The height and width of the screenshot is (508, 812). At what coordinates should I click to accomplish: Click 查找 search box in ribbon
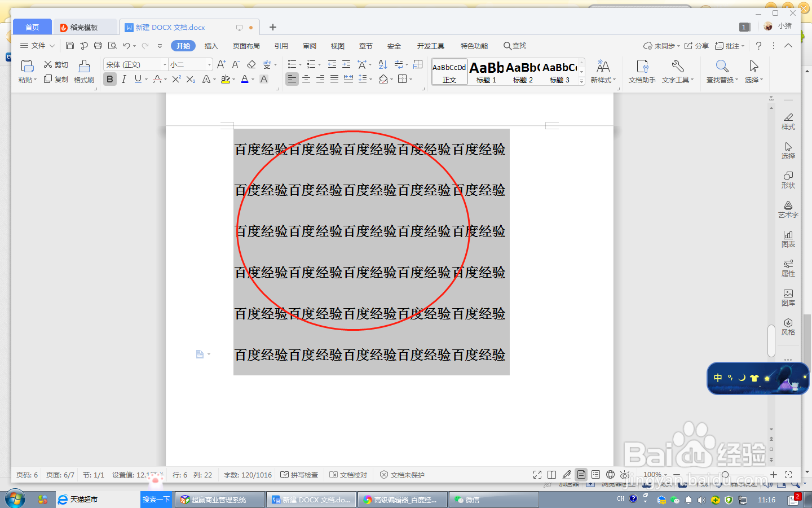click(515, 46)
